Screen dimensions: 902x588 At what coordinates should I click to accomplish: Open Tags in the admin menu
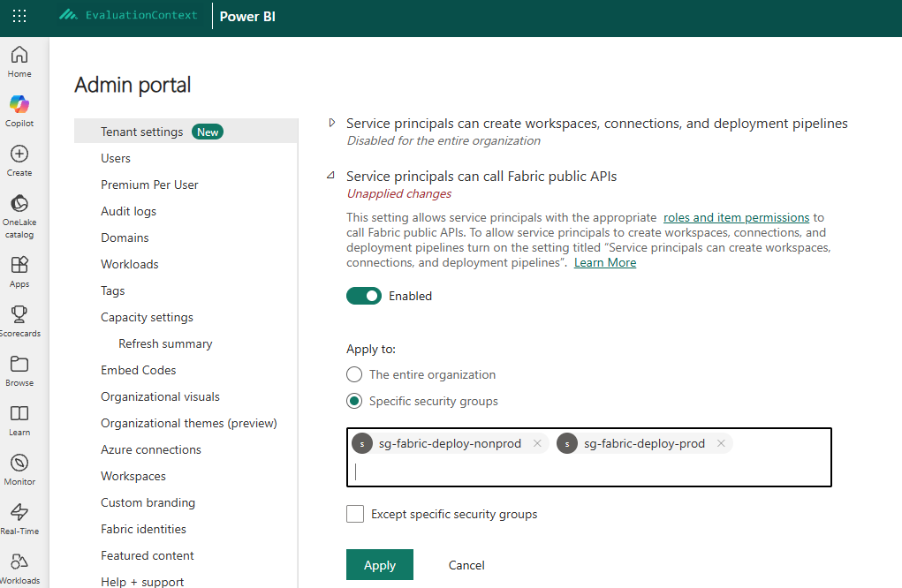click(113, 290)
